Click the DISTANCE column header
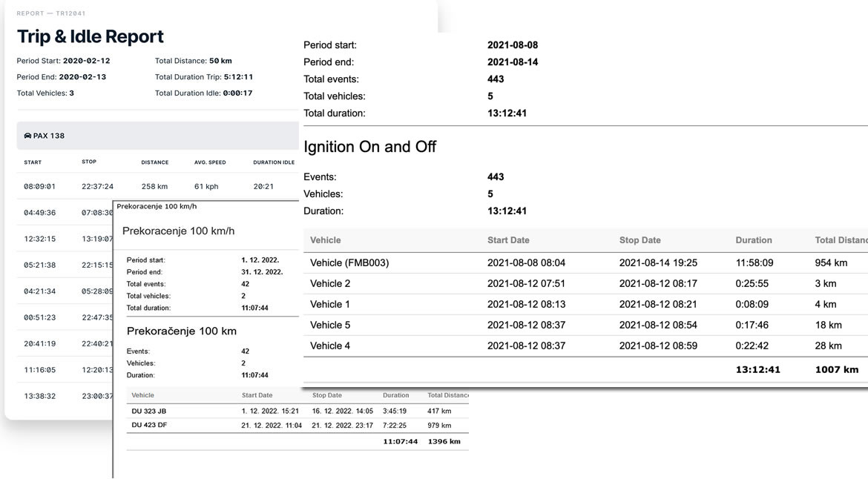Image resolution: width=868 pixels, height=479 pixels. point(155,162)
